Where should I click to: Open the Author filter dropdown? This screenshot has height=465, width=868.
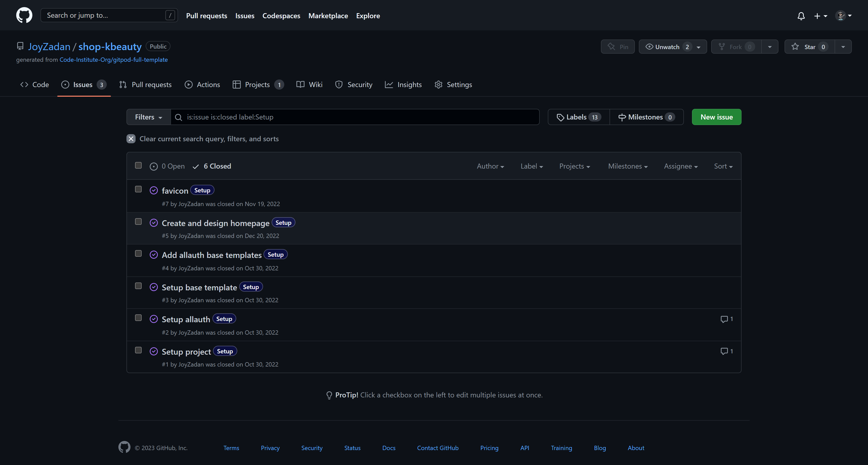490,166
